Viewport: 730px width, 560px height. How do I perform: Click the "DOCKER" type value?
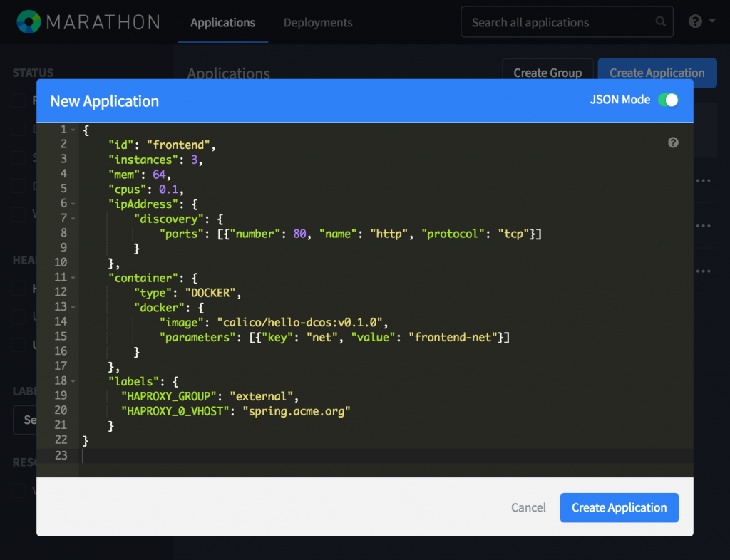coord(210,293)
